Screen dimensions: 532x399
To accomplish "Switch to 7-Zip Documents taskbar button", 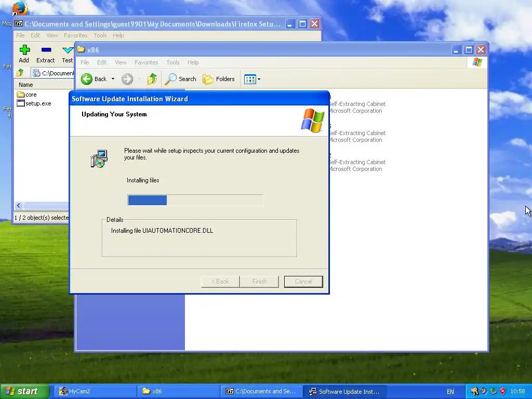I will click(262, 391).
